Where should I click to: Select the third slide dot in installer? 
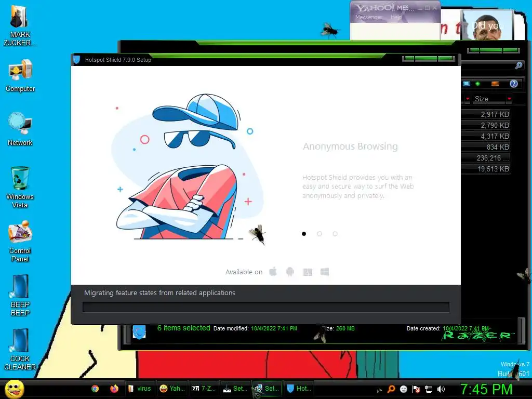tap(335, 234)
